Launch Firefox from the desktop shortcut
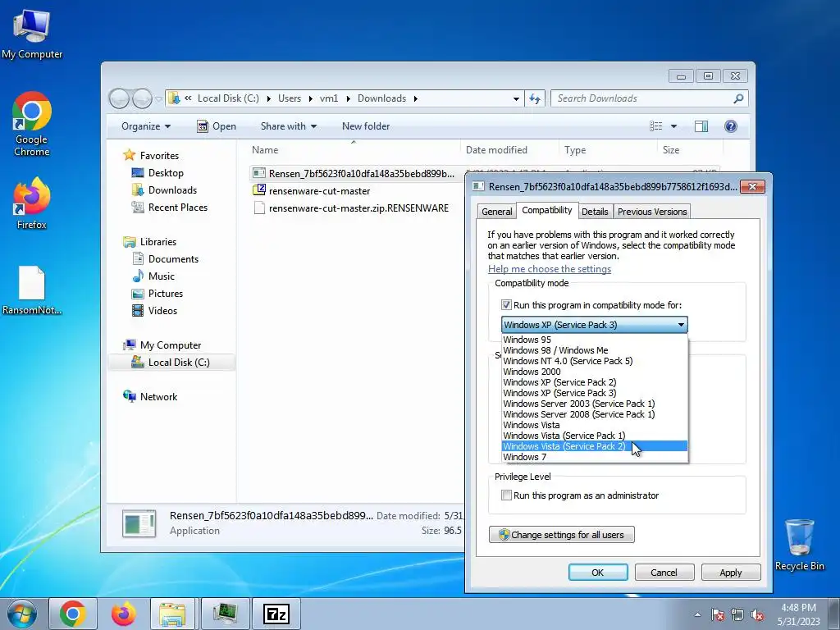Viewport: 840px width, 630px height. (x=32, y=203)
